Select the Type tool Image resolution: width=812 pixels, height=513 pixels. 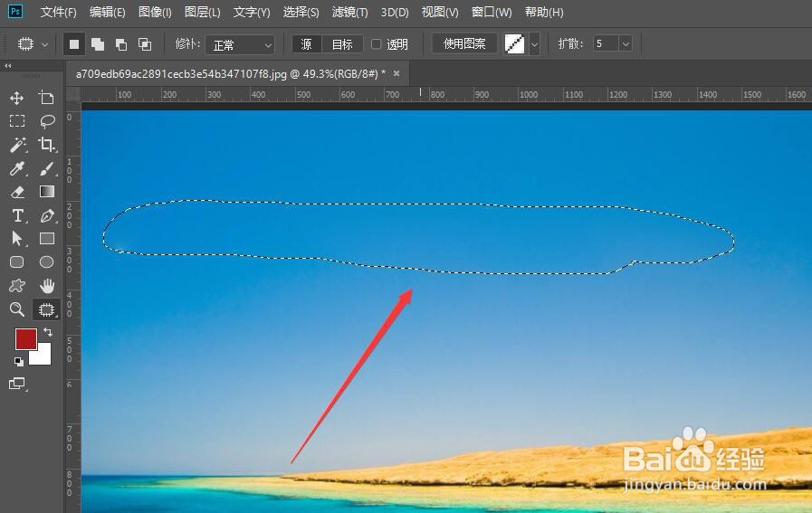(x=17, y=215)
